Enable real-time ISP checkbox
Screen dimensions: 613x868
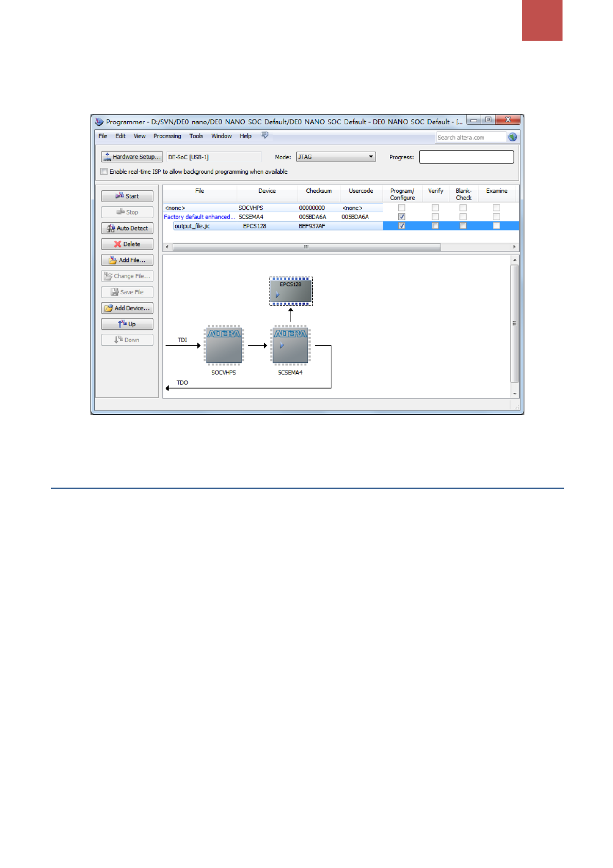[104, 172]
